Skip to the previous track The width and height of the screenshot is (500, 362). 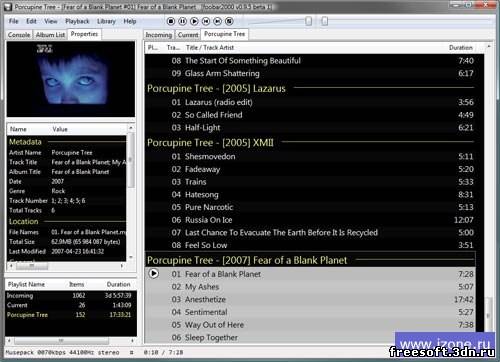pos(206,21)
